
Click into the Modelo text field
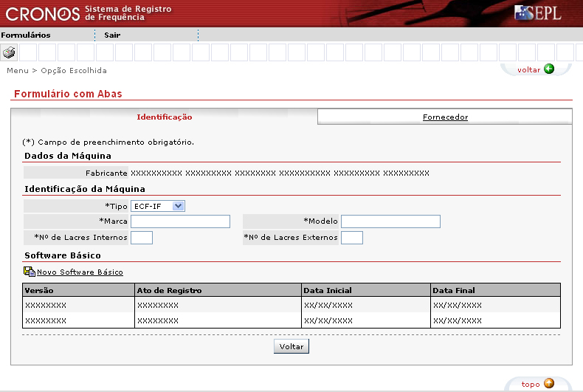pyautogui.click(x=390, y=221)
